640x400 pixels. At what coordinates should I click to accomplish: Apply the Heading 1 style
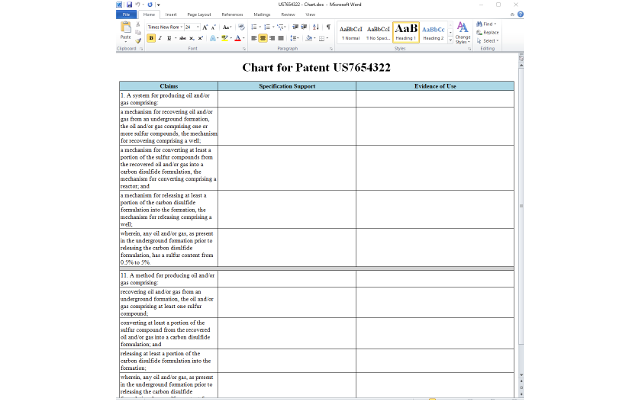click(x=406, y=32)
